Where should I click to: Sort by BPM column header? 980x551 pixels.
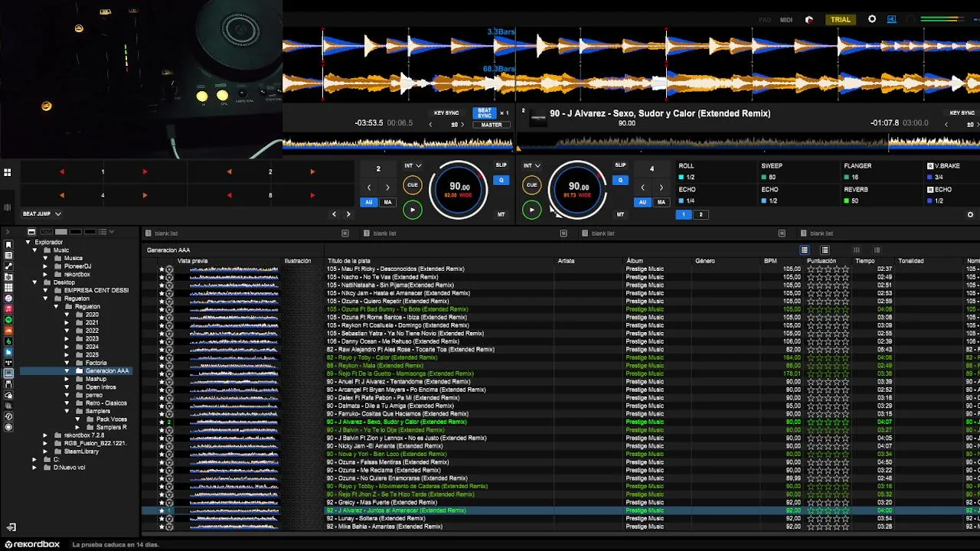point(770,261)
